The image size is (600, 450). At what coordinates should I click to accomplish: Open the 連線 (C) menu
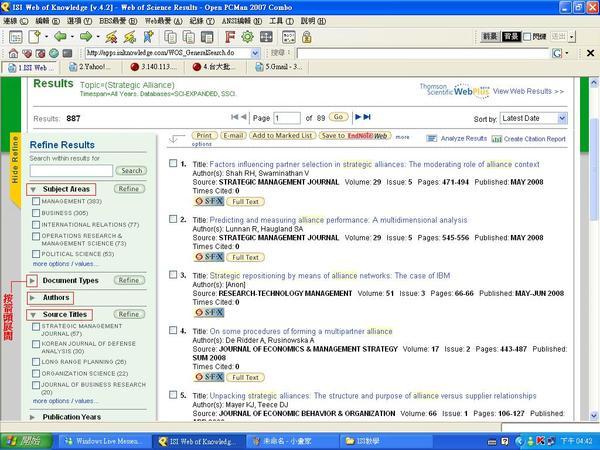coord(16,21)
